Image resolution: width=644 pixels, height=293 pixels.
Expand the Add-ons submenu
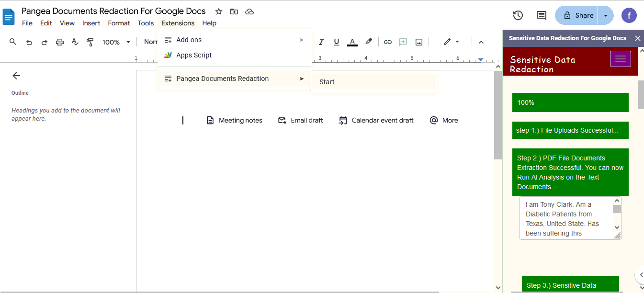pyautogui.click(x=235, y=40)
